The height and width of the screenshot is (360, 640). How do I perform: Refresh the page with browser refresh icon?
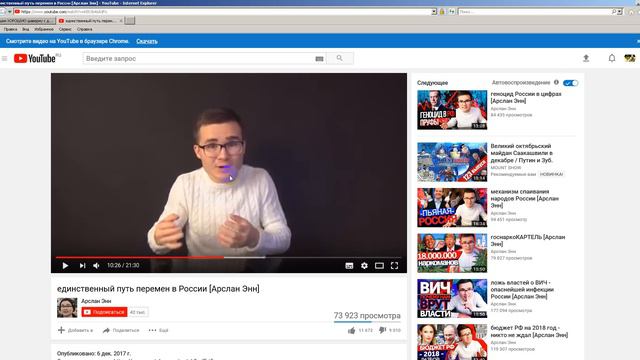452,12
